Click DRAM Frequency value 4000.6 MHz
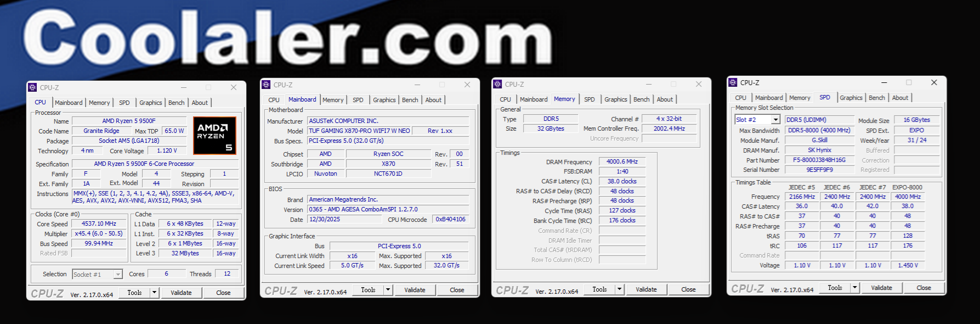The image size is (980, 324). click(x=622, y=161)
